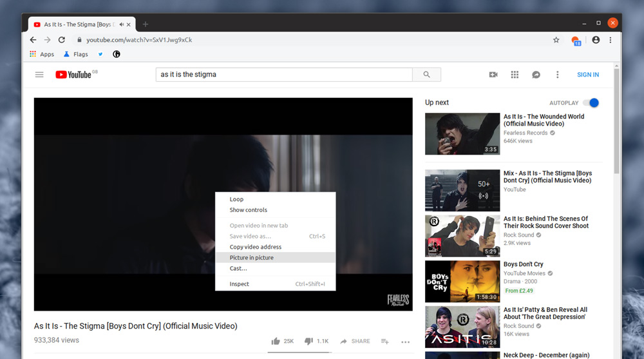
Task: Open The Wounded World video thumbnail
Action: (462, 134)
